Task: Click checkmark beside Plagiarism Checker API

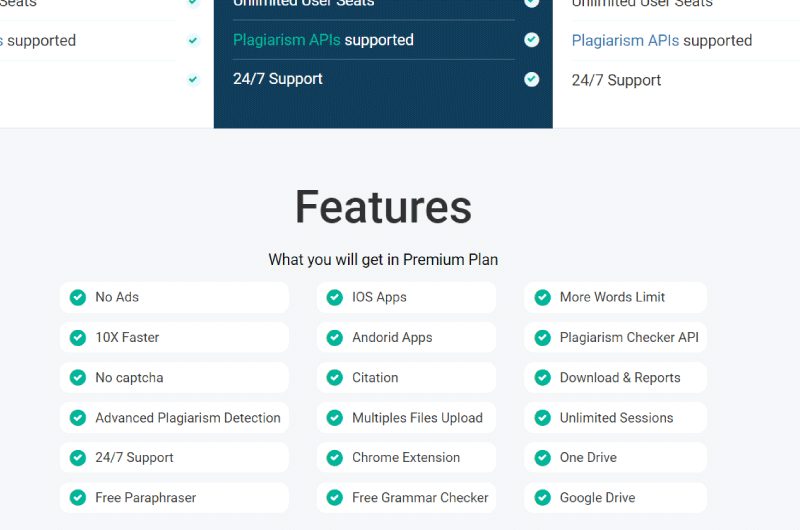Action: pos(543,338)
